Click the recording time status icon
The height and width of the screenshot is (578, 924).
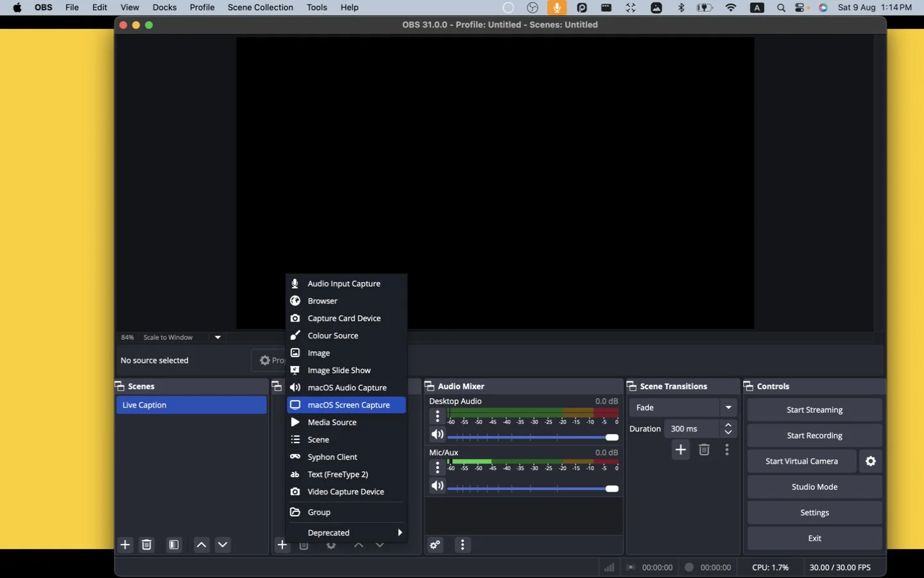pos(689,567)
